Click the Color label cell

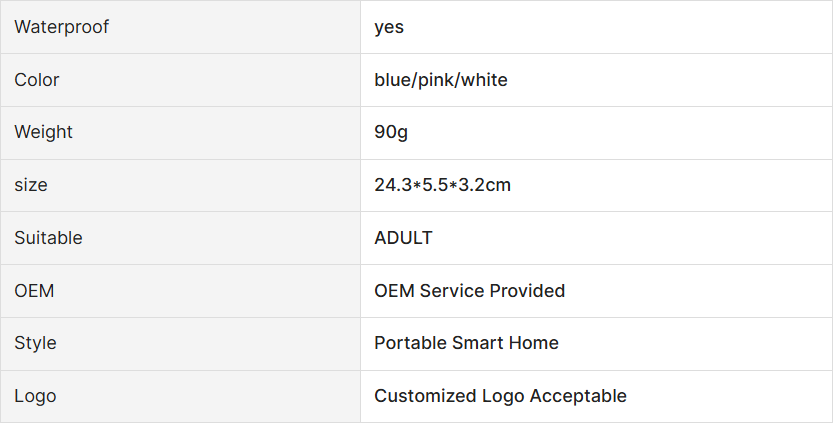click(x=181, y=80)
